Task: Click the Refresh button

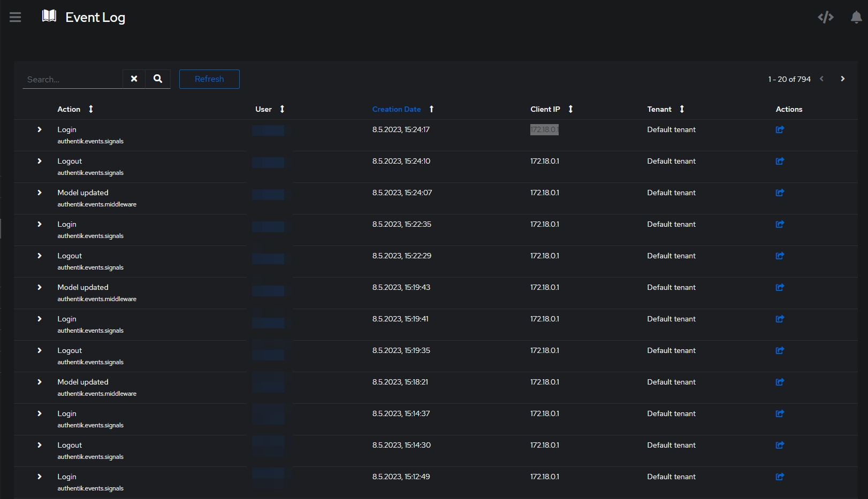Action: tap(209, 79)
